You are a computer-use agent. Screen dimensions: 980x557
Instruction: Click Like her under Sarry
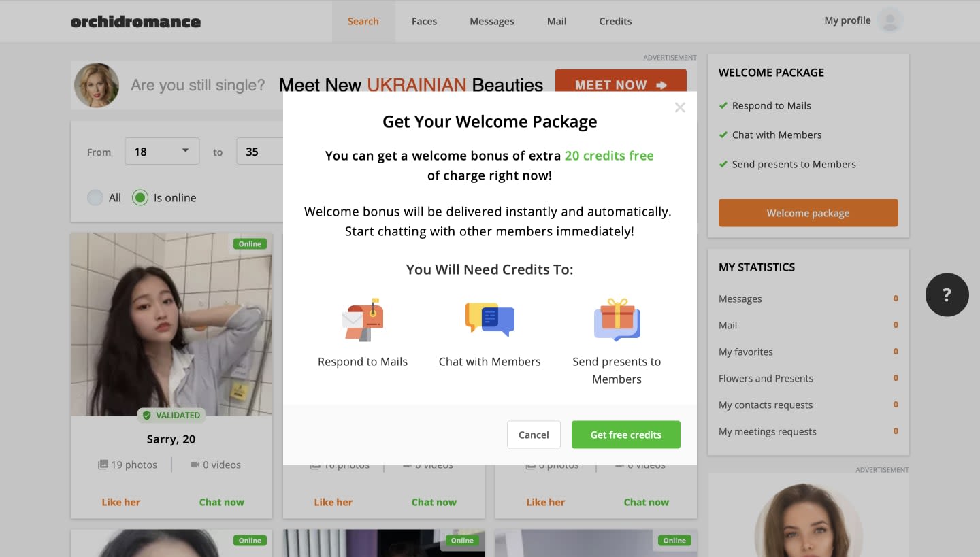point(120,502)
